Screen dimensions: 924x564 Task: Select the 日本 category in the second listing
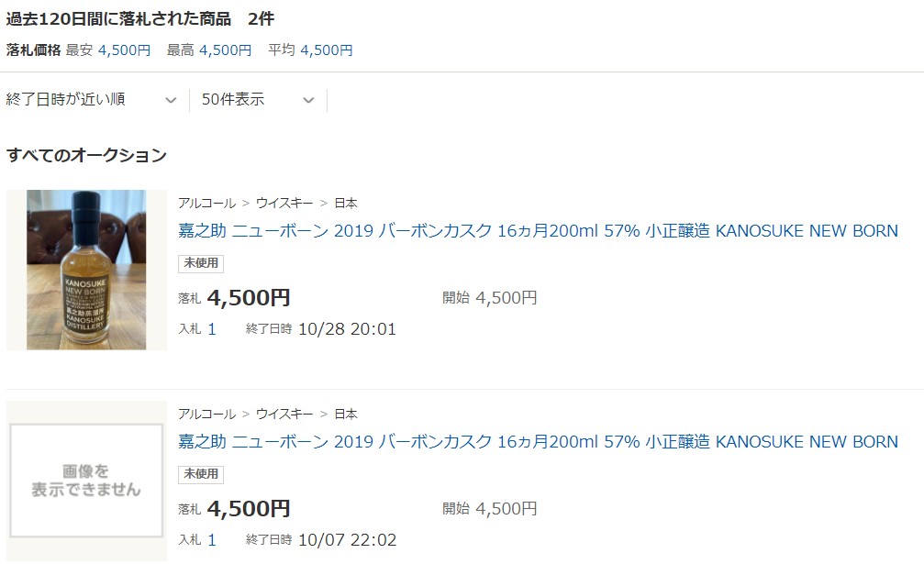click(x=346, y=414)
